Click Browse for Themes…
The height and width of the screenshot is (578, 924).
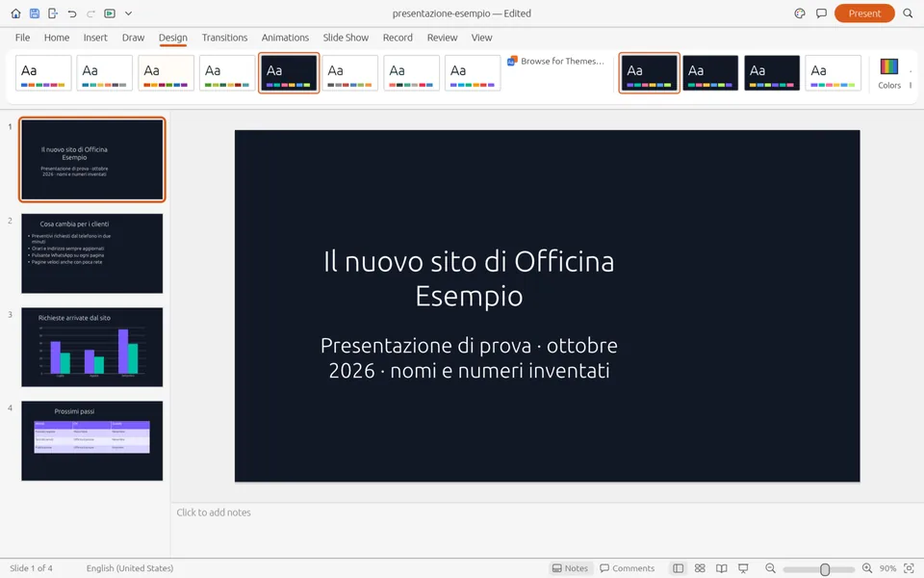pyautogui.click(x=555, y=61)
